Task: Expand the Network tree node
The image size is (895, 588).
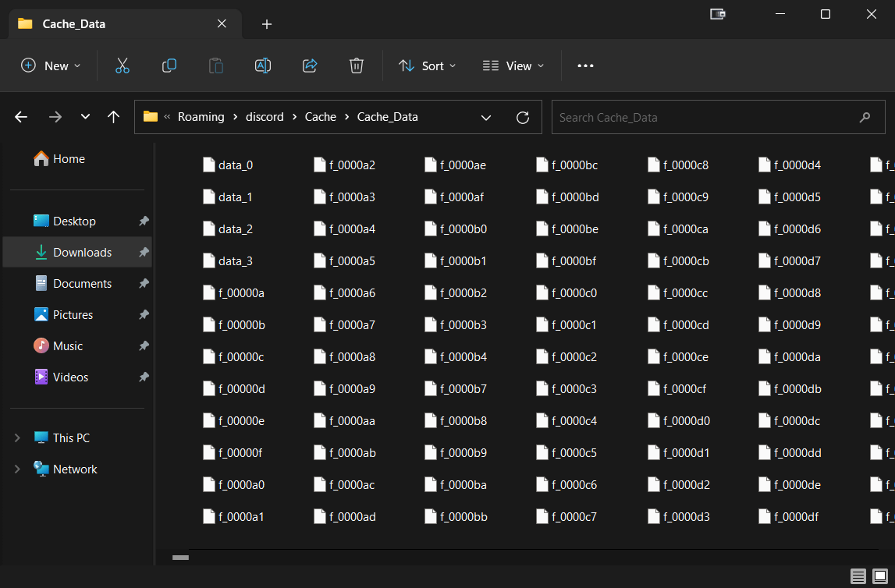Action: [17, 469]
